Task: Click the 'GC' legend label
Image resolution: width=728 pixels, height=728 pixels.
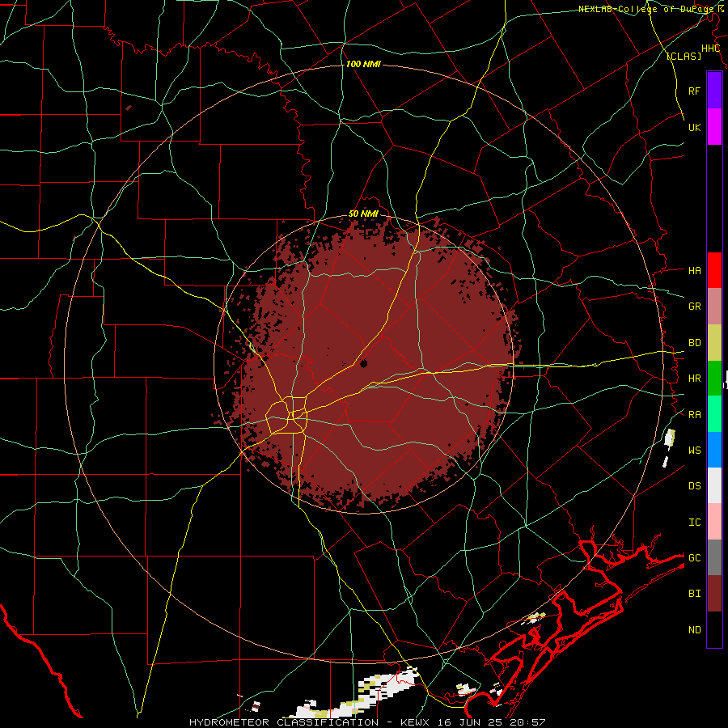Action: (694, 558)
